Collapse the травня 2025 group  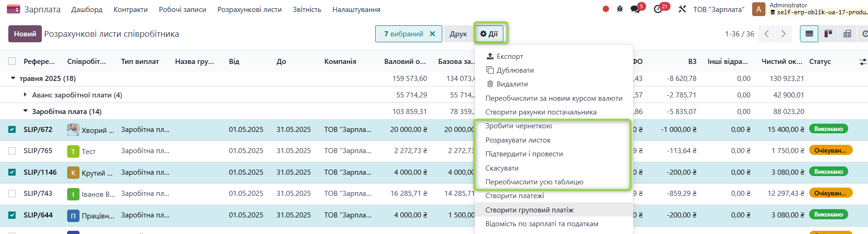pyautogui.click(x=13, y=78)
